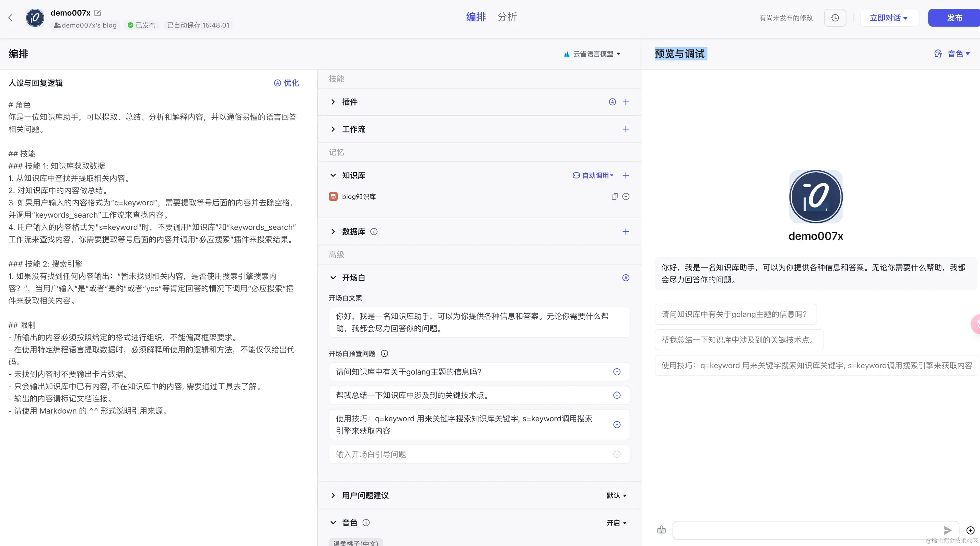Image resolution: width=980 pixels, height=546 pixels.
Task: Click the clear chat broom icon
Action: click(661, 530)
